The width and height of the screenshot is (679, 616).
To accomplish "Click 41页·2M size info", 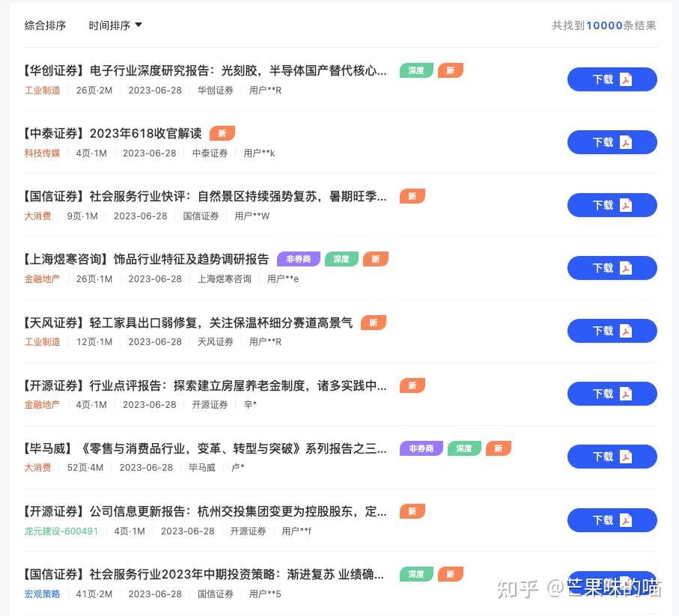I will (94, 594).
